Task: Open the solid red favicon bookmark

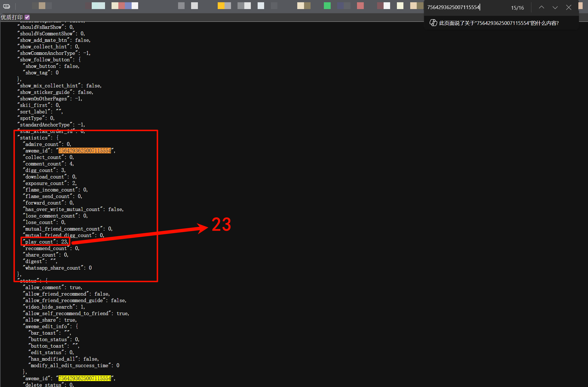Action: click(x=360, y=6)
